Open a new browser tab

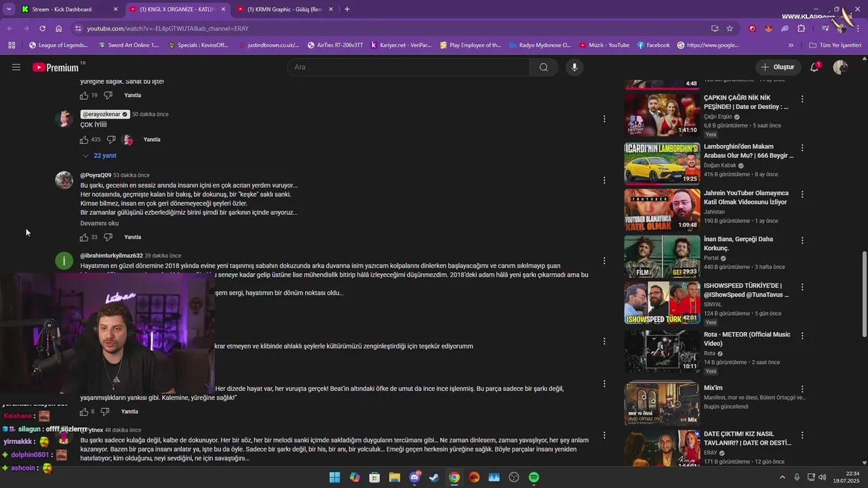347,9
